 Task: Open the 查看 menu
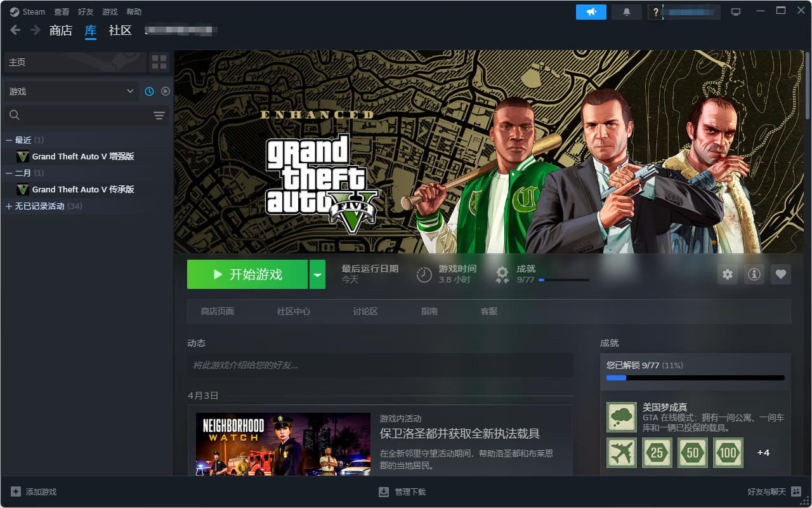pos(62,12)
